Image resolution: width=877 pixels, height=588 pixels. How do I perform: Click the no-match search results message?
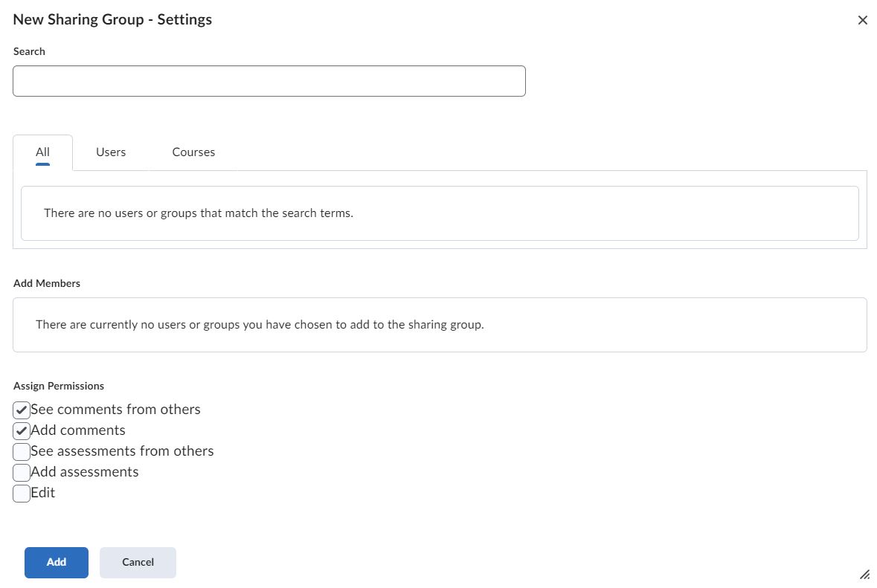tap(199, 213)
